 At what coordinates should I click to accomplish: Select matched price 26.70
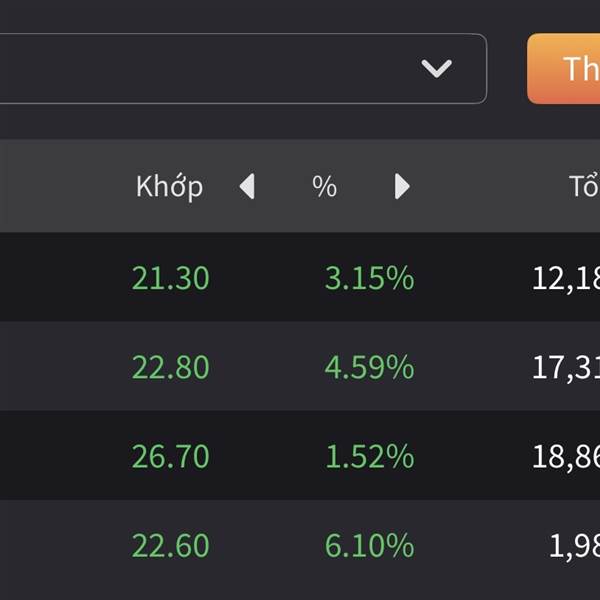pyautogui.click(x=171, y=456)
